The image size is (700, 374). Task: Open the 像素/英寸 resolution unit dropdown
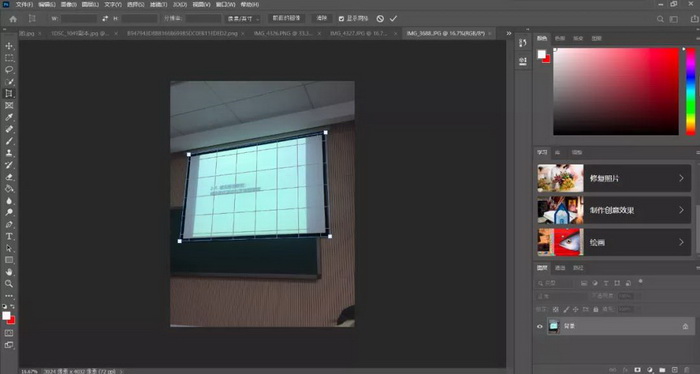[243, 19]
